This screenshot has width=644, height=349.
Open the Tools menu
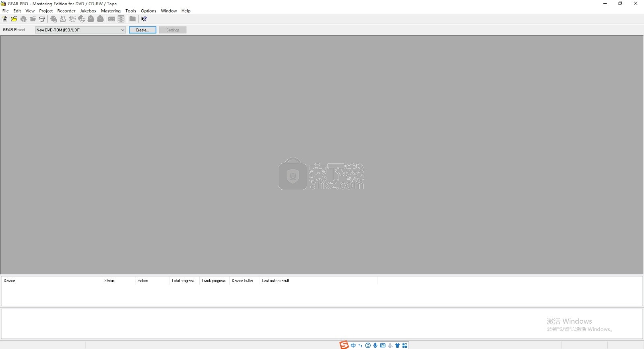[x=131, y=11]
